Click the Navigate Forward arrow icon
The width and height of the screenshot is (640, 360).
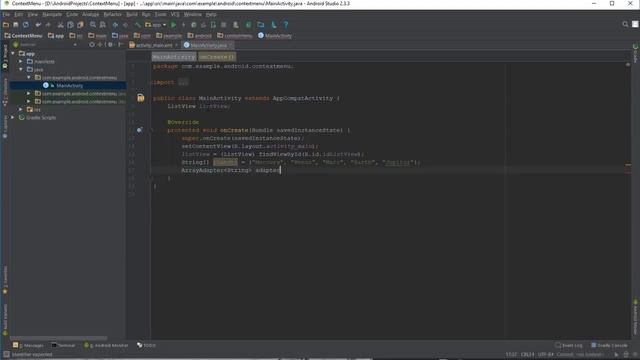click(125, 25)
